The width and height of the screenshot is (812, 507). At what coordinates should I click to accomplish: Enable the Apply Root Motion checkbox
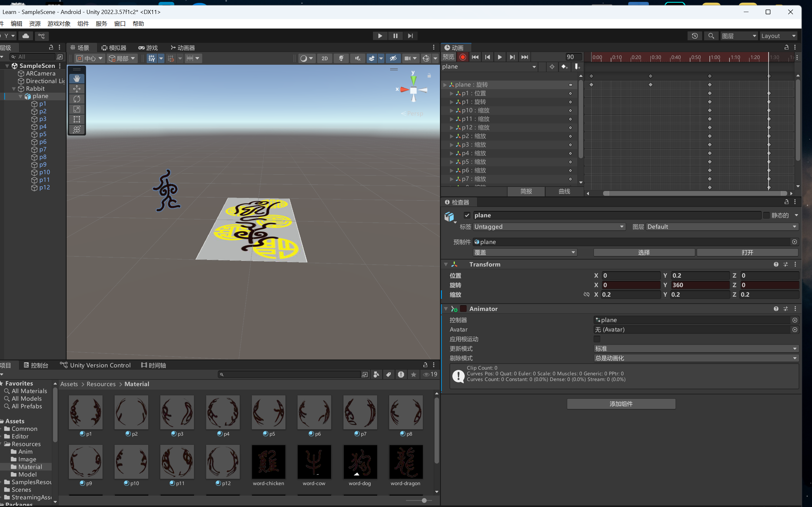pyautogui.click(x=597, y=339)
